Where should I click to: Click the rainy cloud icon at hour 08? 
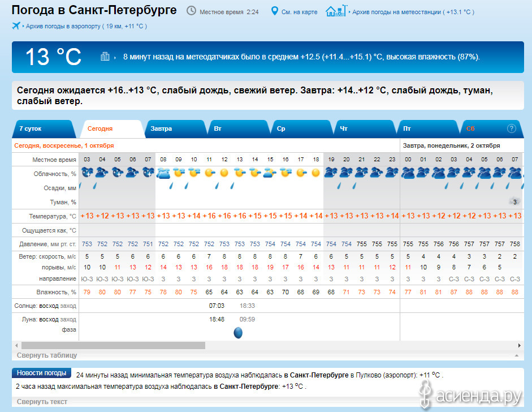coord(163,172)
